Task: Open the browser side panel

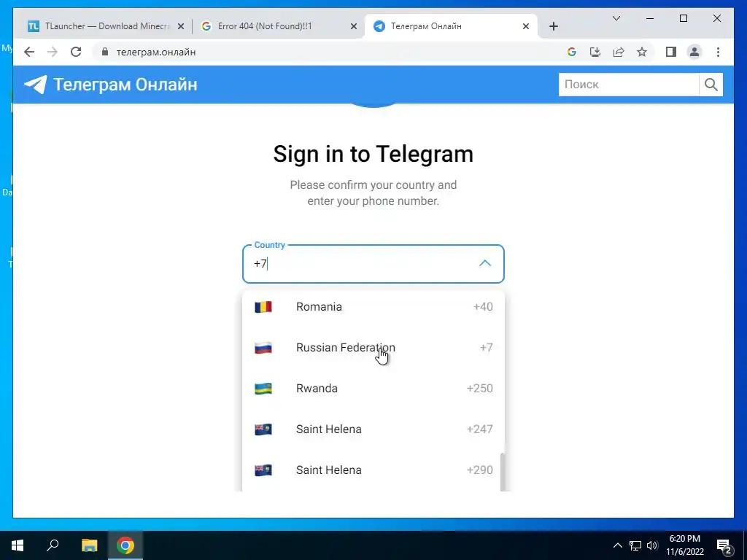Action: pos(671,52)
